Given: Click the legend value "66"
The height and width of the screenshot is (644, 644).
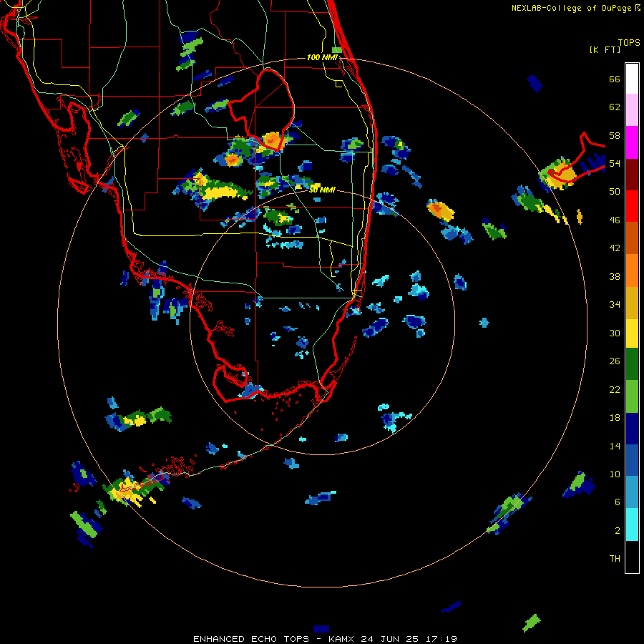Looking at the screenshot, I should click(x=615, y=79).
